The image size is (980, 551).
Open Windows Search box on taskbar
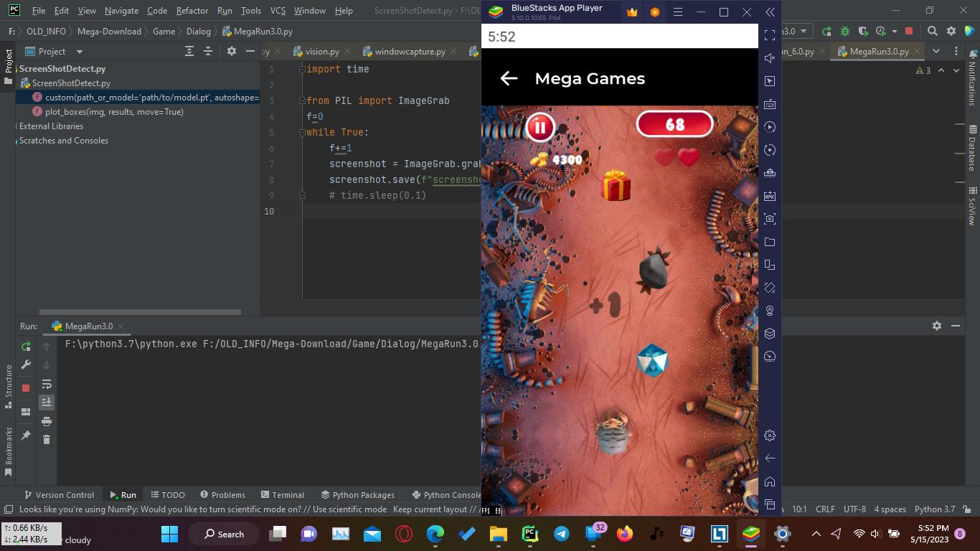[224, 534]
